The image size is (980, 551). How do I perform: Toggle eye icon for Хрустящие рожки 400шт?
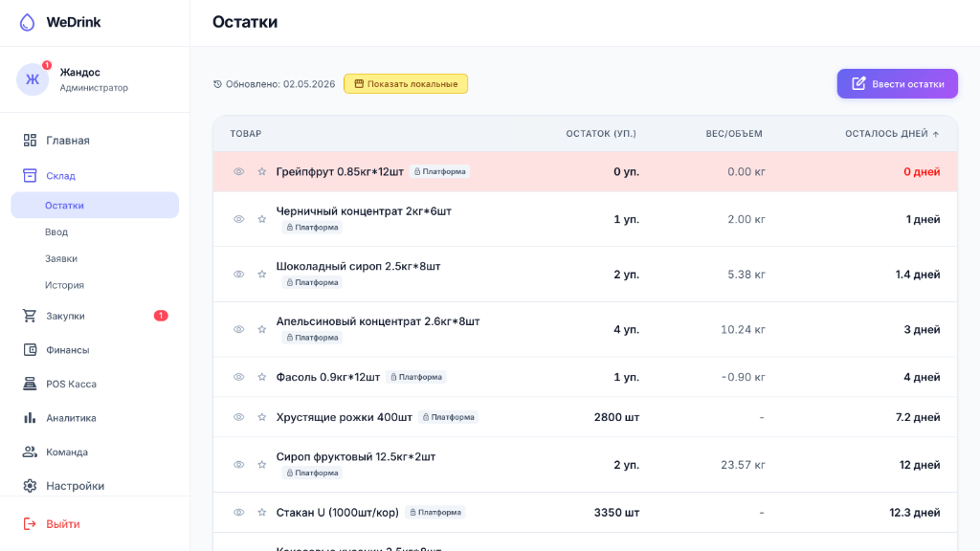tap(238, 417)
